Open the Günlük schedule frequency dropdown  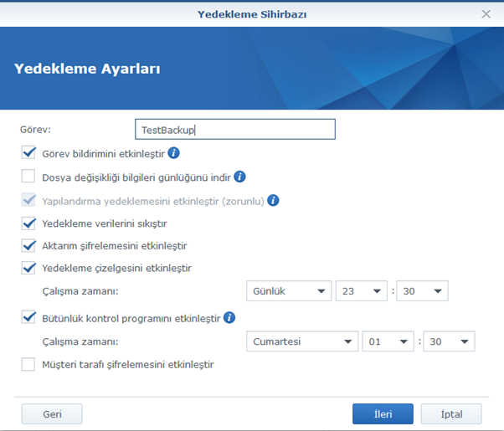click(289, 291)
